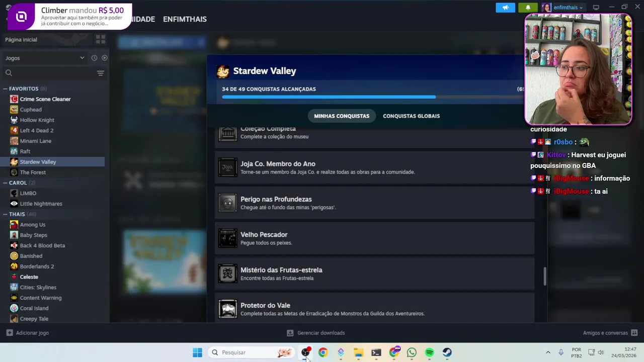
Task: Open the ENFIMTHAIS profile menu
Action: 185,19
